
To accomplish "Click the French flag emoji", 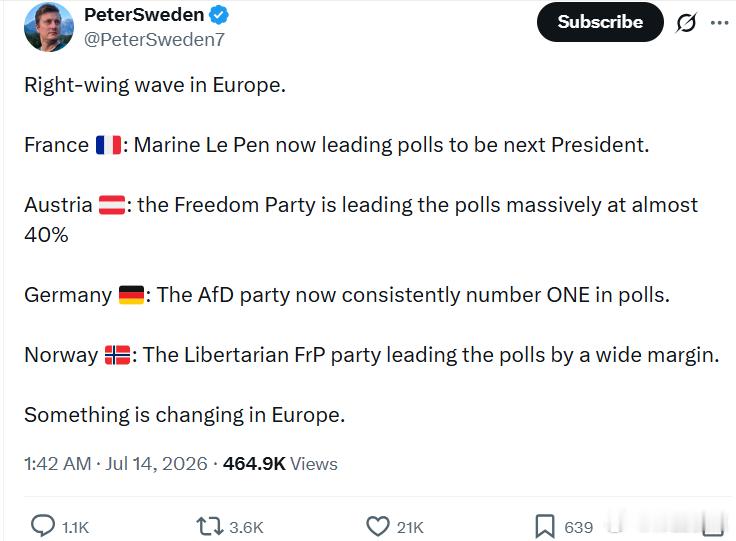I will [x=109, y=145].
